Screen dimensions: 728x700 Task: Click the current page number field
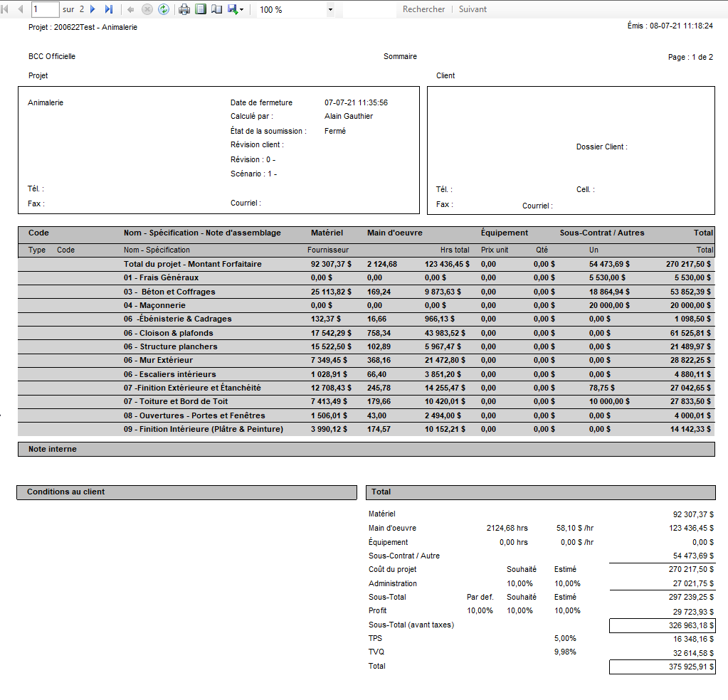[x=46, y=9]
